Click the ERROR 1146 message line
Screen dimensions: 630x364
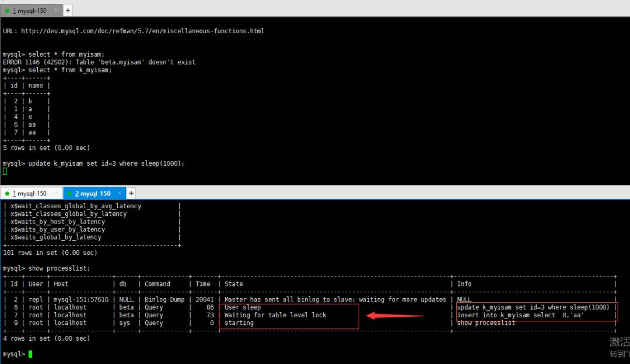[x=99, y=62]
